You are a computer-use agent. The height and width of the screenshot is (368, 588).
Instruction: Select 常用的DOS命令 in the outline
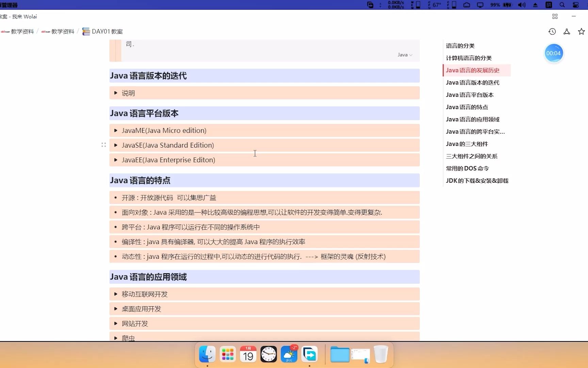pyautogui.click(x=467, y=168)
